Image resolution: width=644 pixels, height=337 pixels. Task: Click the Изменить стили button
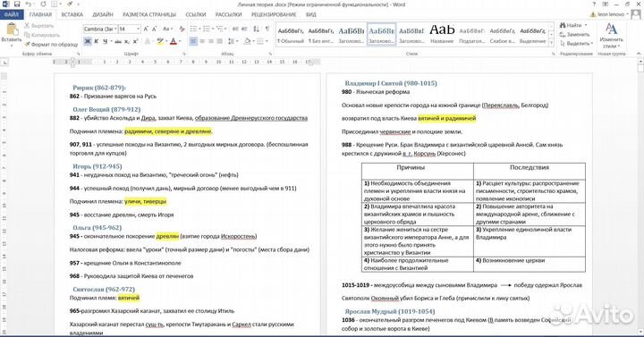click(611, 35)
